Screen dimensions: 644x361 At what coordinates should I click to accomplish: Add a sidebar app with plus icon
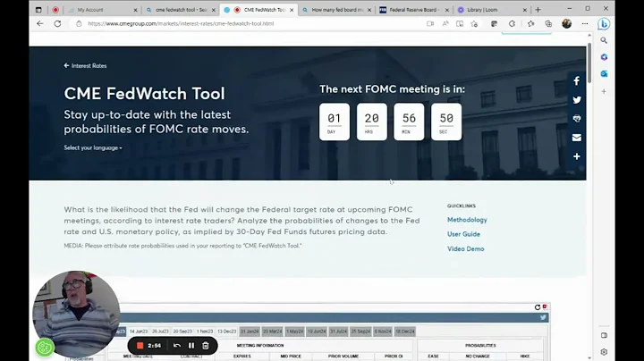(x=604, y=91)
